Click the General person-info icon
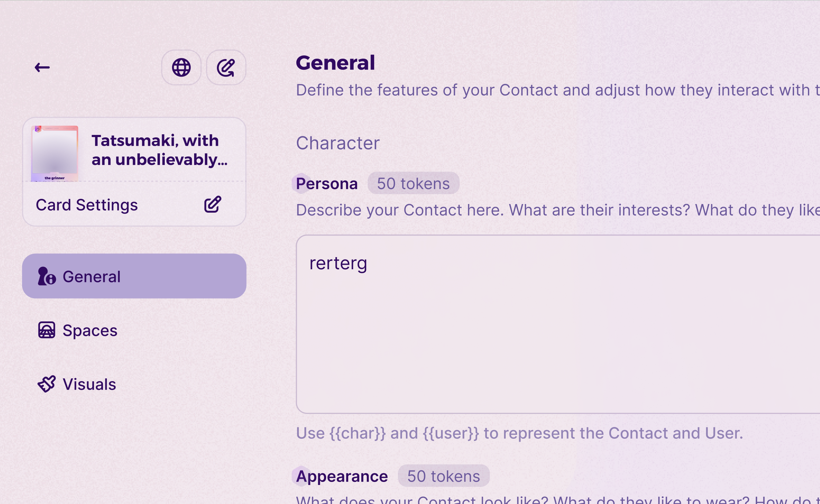 tap(47, 276)
